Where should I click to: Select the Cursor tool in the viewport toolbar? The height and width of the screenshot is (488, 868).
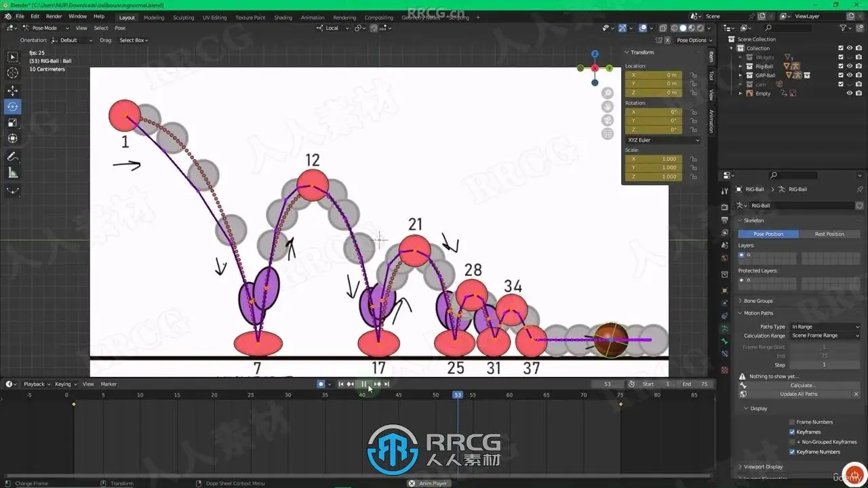[x=13, y=73]
